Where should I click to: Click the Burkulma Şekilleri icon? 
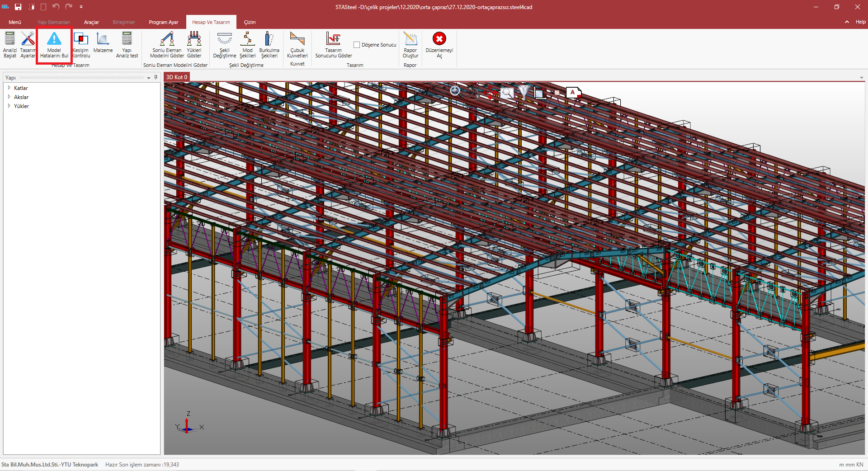269,39
